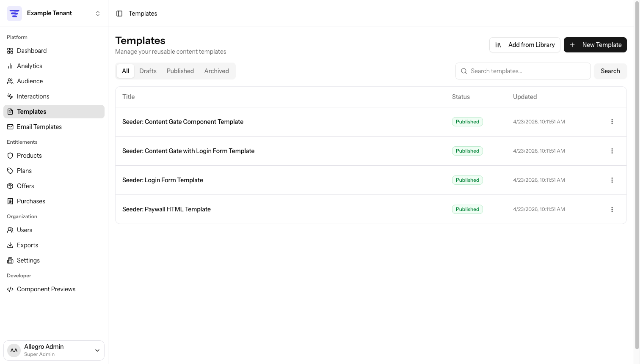Click the Exports download icon
This screenshot has height=364, width=640.
click(10, 245)
